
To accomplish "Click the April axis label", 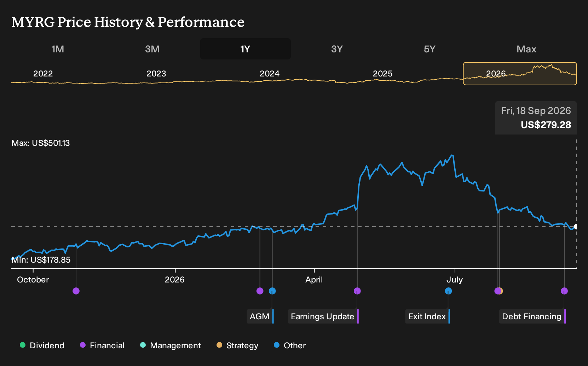I will 314,280.
